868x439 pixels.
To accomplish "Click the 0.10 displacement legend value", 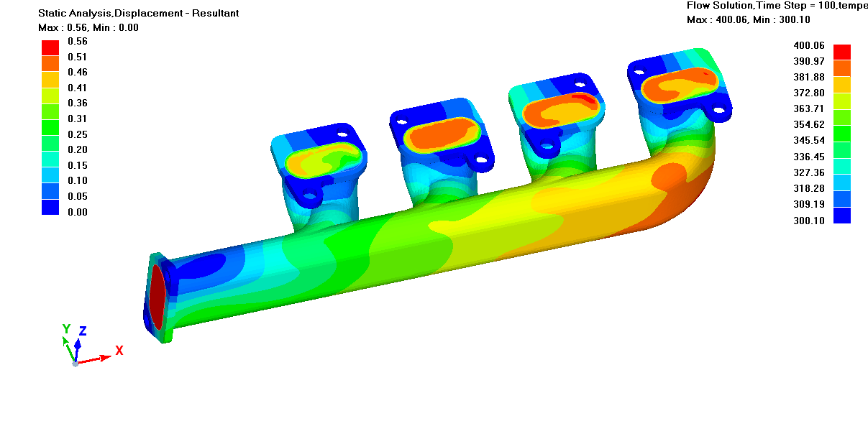I will (x=77, y=180).
